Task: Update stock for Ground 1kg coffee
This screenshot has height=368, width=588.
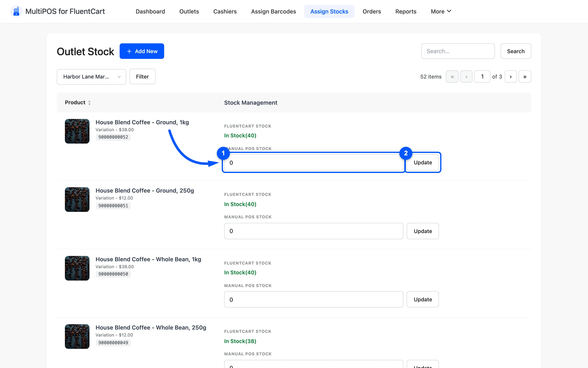Action: tap(423, 162)
